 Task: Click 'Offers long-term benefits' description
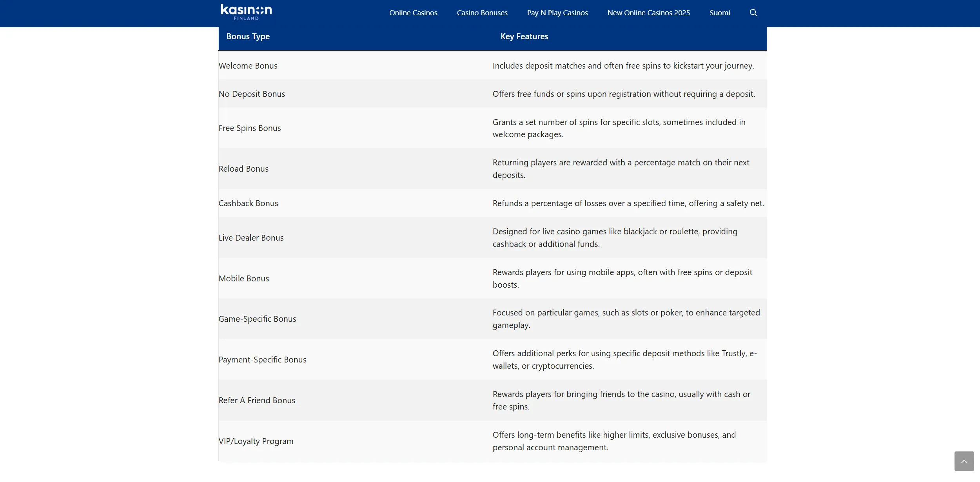(614, 441)
